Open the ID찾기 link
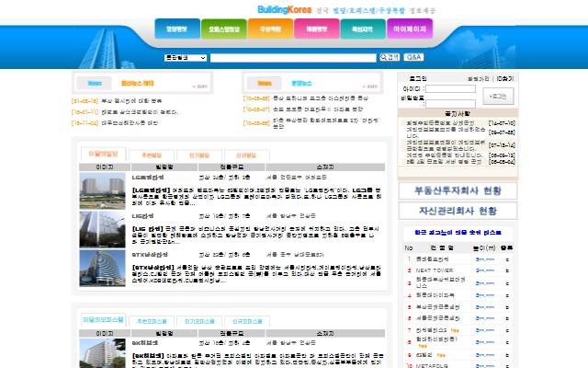The height and width of the screenshot is (368, 588). [504, 79]
